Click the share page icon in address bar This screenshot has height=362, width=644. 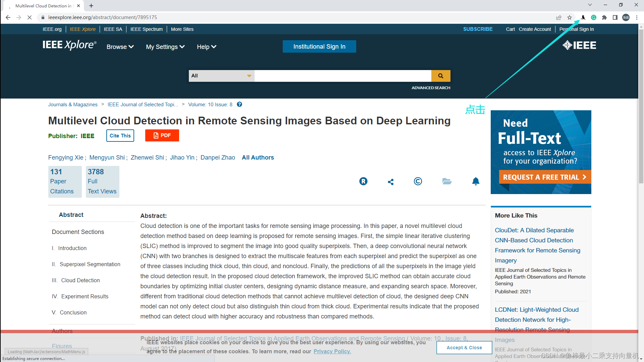pos(559,17)
